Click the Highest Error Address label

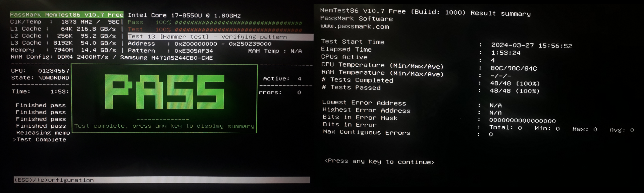[366, 110]
